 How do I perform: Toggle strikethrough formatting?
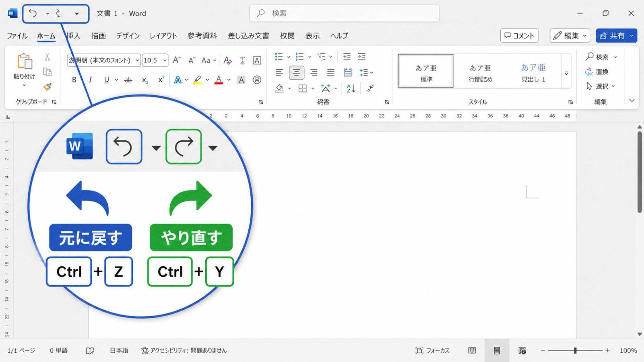[128, 80]
